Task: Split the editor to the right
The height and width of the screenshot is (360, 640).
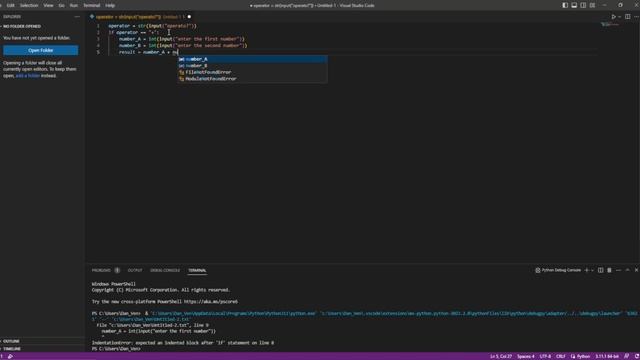Action: click(628, 17)
